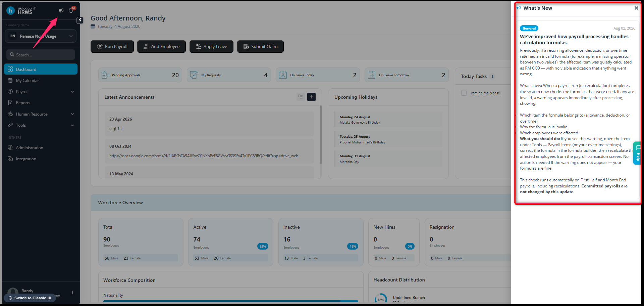Image resolution: width=644 pixels, height=306 pixels.
Task: Click the What's New megaphone in panel header
Action: pos(519,8)
